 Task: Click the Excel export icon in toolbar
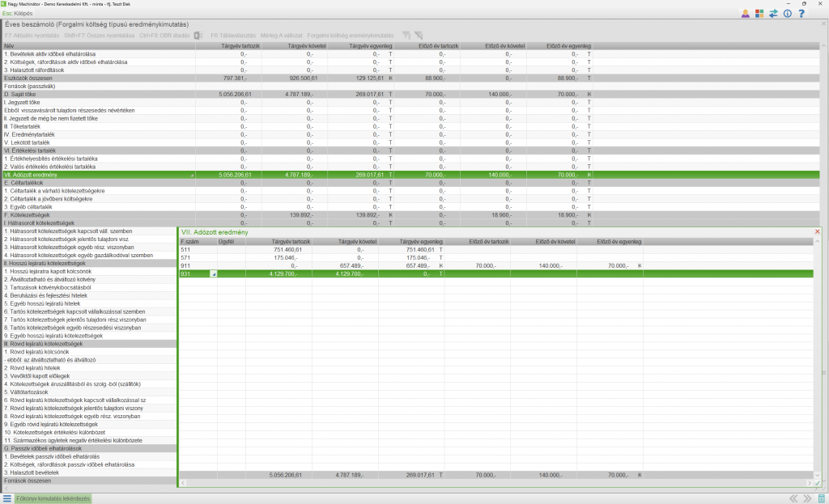198,36
